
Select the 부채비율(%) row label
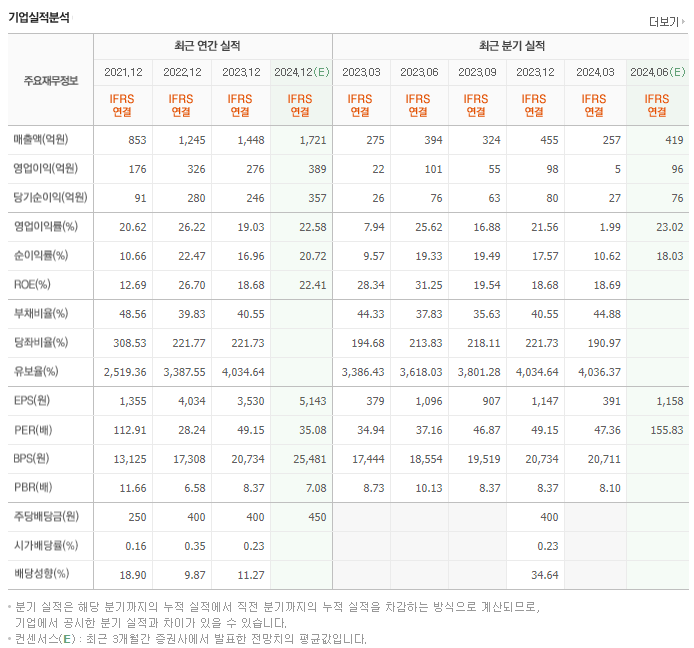coord(41,313)
